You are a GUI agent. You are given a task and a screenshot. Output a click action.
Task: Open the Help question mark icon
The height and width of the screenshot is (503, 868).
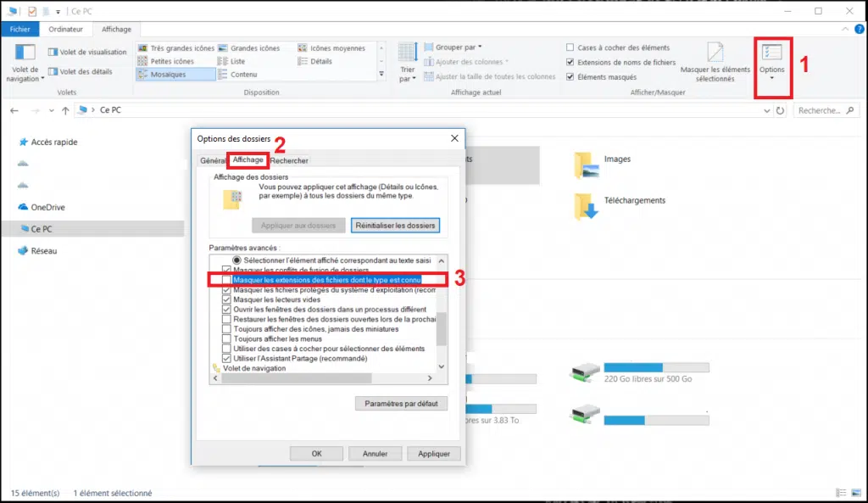coord(860,29)
